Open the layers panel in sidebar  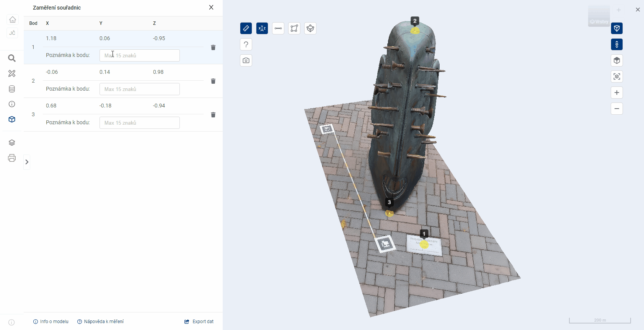click(12, 143)
